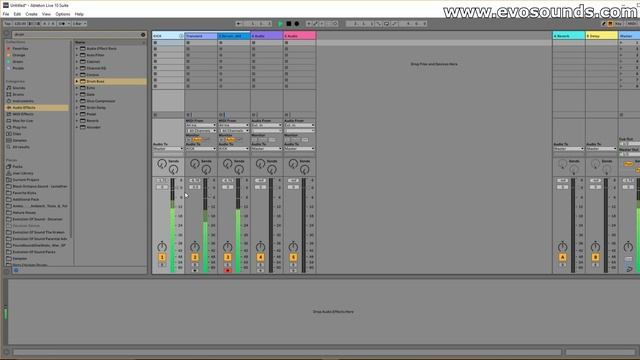Open the Samples category
640x360 pixels.
point(20,140)
